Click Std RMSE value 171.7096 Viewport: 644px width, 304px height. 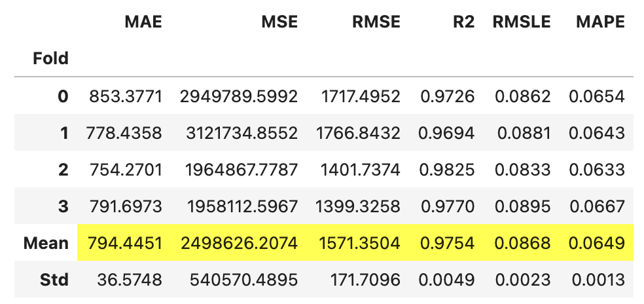click(x=365, y=280)
